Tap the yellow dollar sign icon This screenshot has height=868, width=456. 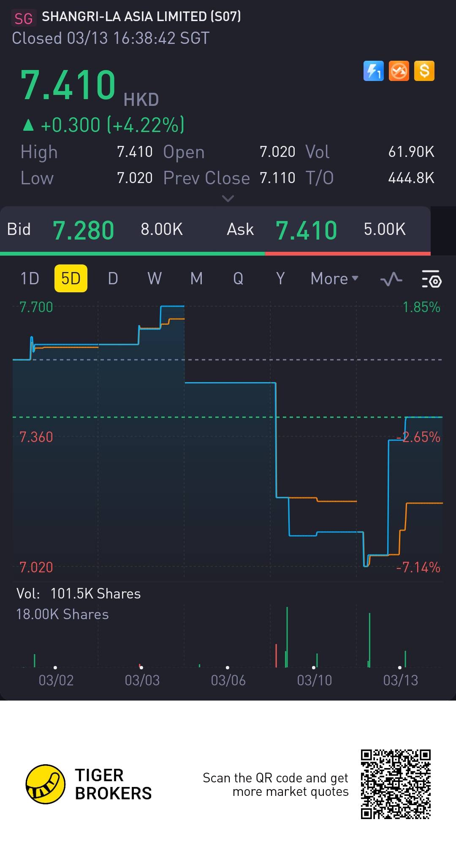pyautogui.click(x=424, y=71)
